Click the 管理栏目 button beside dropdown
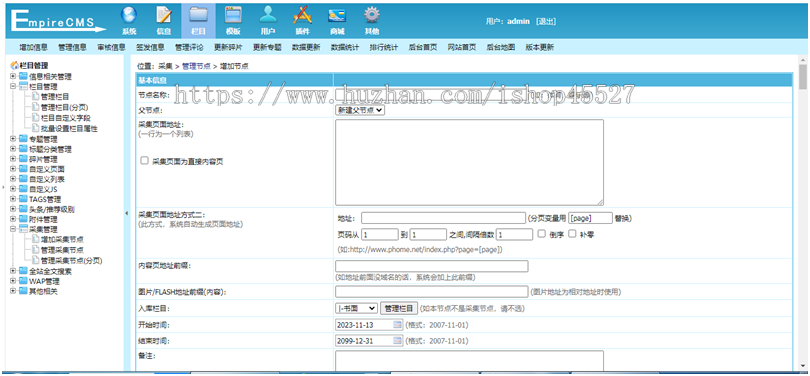 click(399, 308)
